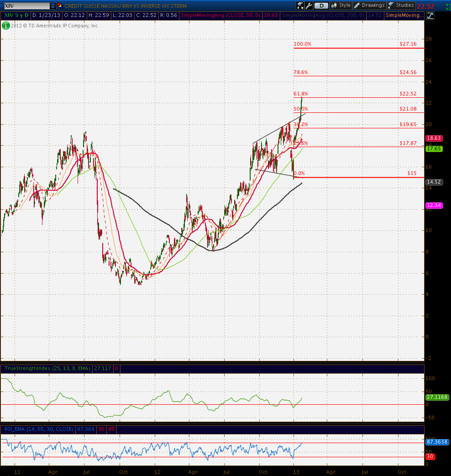451x476 pixels.
Task: Select SimpleMovingAvg (CLOSE, 200, 0) study label
Action: coord(323,15)
